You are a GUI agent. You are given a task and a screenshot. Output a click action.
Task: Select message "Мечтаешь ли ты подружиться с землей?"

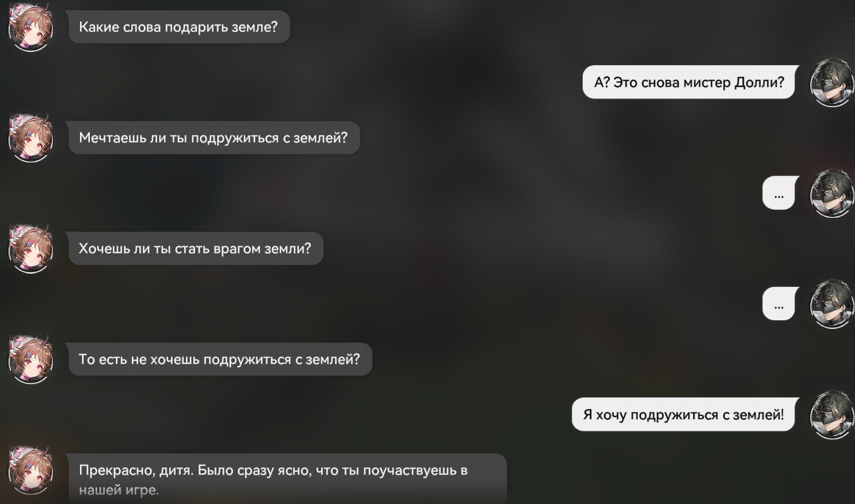pos(214,138)
